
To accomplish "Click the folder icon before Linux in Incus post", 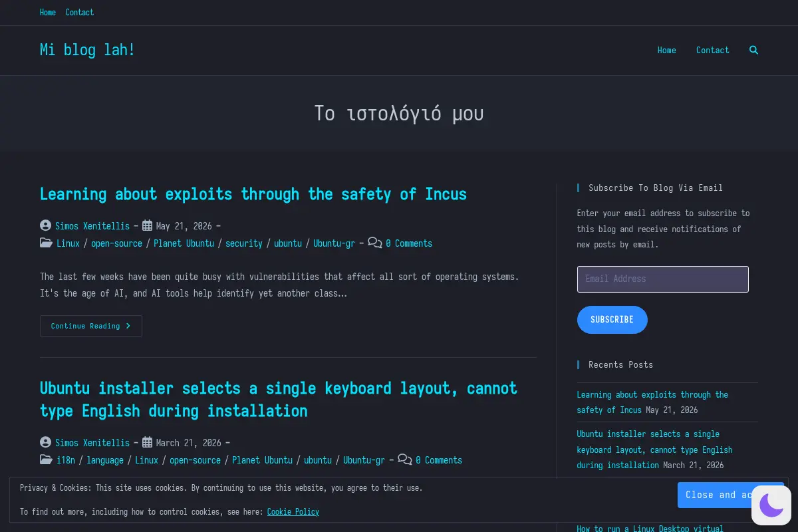I will (46, 243).
